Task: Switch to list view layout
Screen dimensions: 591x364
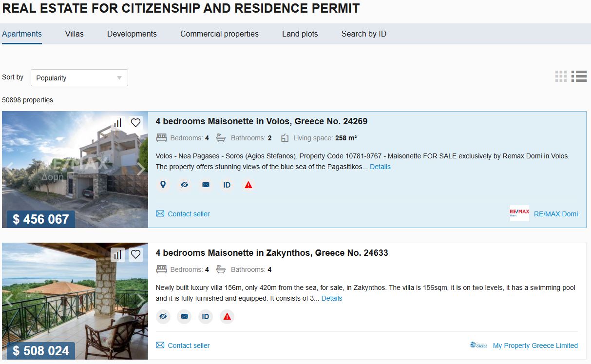Action: click(x=579, y=76)
